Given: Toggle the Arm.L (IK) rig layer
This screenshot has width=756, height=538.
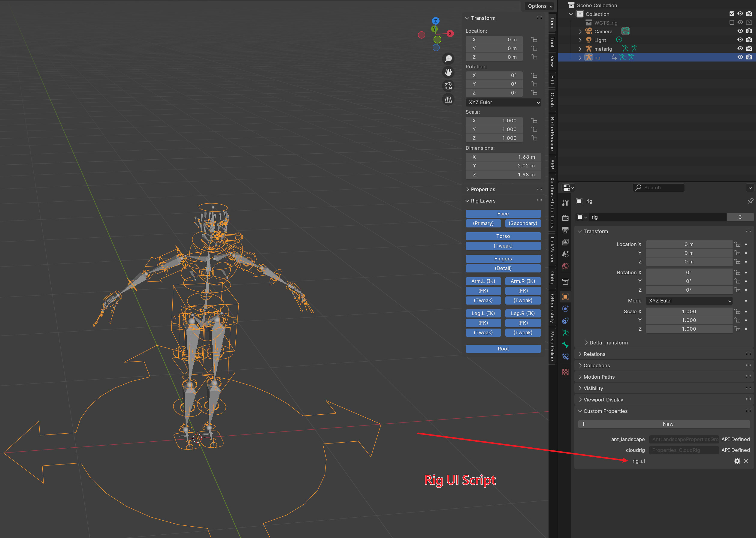Looking at the screenshot, I should 483,281.
